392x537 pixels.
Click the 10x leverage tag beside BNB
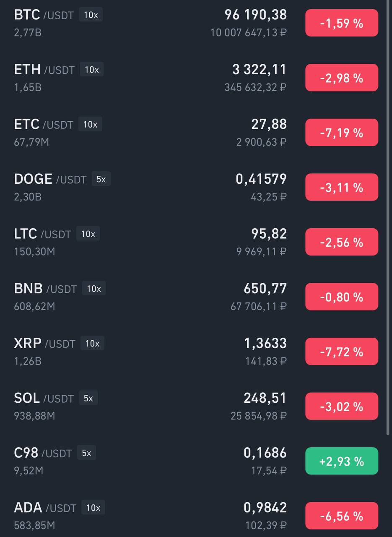coord(94,289)
